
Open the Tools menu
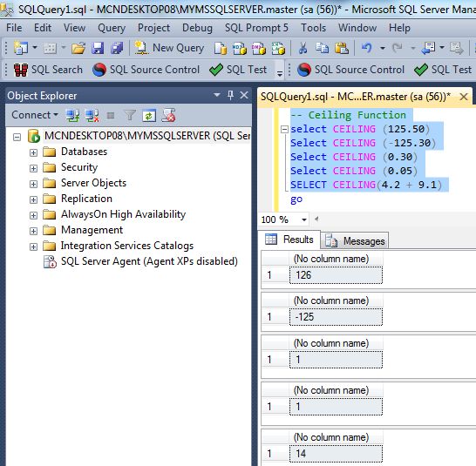pos(313,28)
